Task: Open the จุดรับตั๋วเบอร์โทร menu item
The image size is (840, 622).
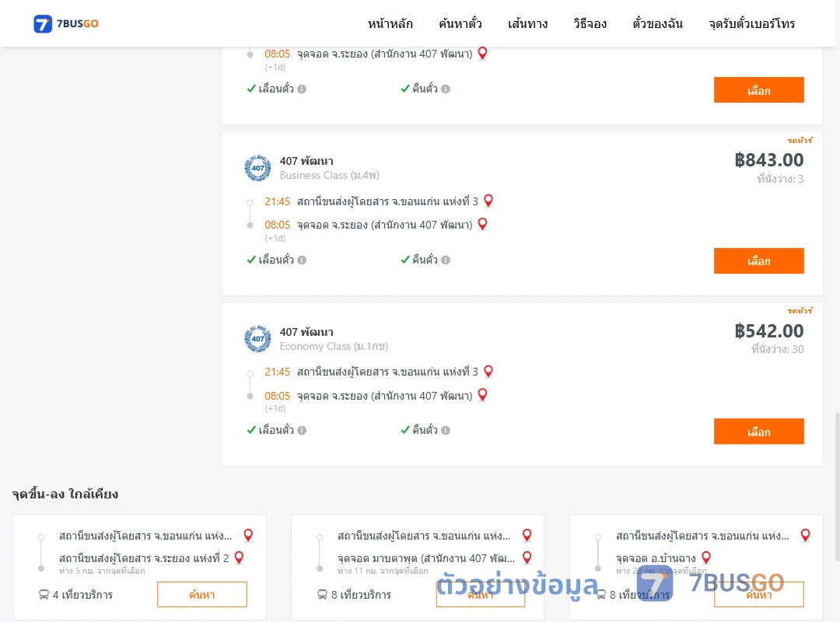Action: [x=751, y=23]
